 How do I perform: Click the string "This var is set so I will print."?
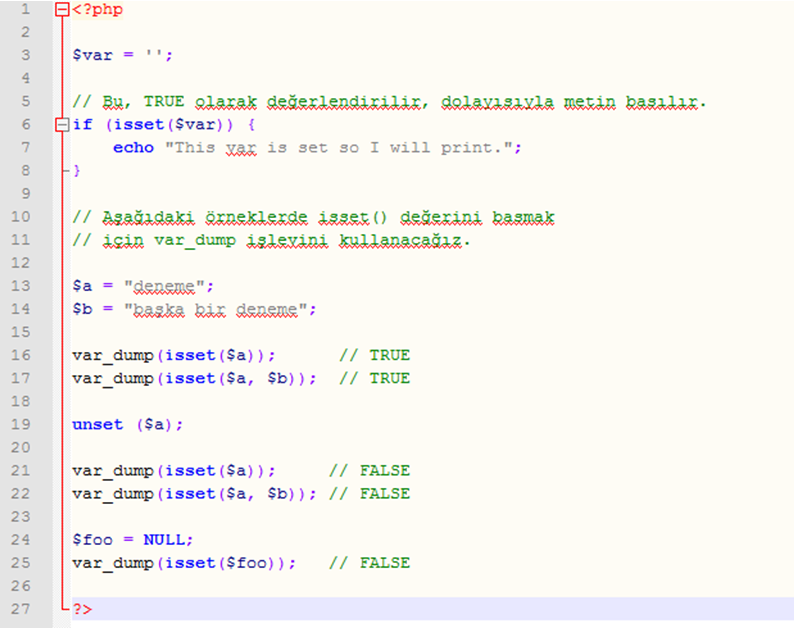coord(338,148)
